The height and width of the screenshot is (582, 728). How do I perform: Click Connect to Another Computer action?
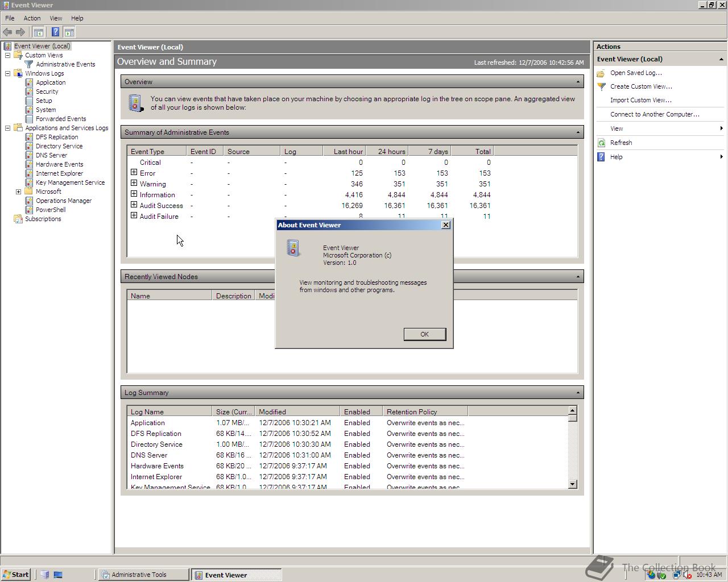pyautogui.click(x=655, y=114)
